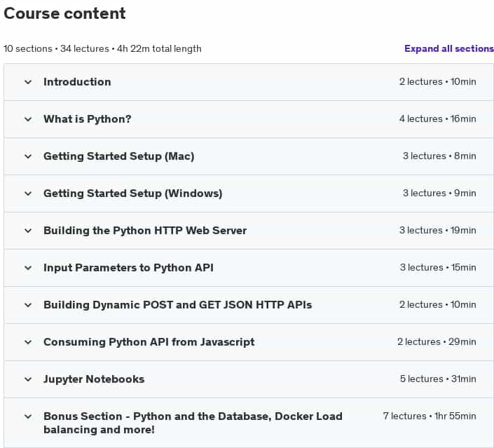Screen dimensions: 494x448
Task: Select the What is Python? title
Action: [88, 119]
